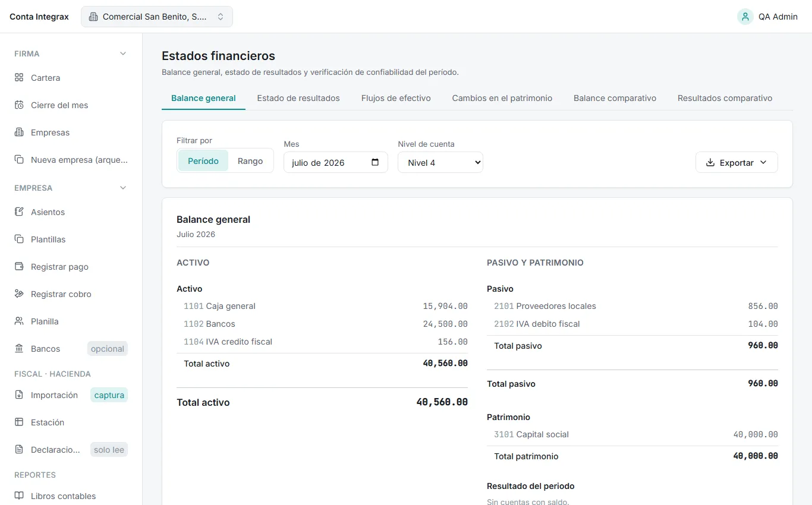Viewport: 812px width, 505px height.
Task: Click the QA Admin user avatar
Action: click(745, 17)
